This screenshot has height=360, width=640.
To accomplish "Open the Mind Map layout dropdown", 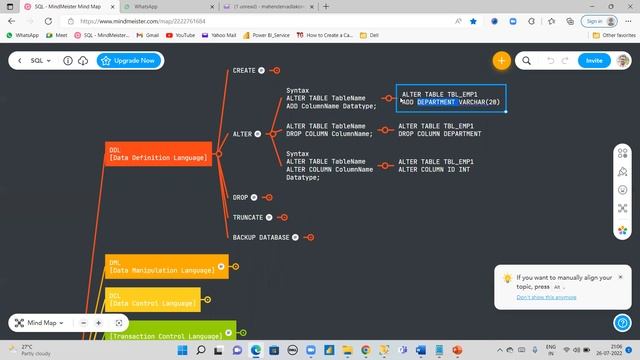I will [39, 323].
